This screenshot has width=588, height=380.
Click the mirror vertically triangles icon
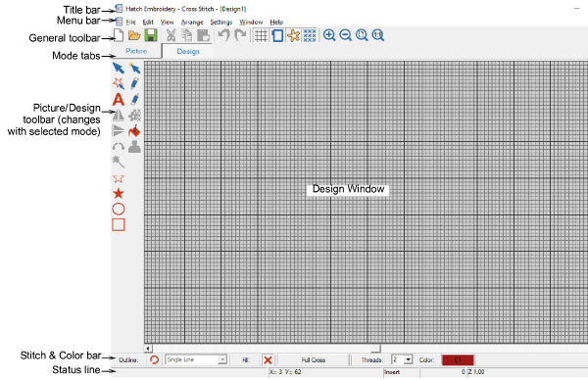coord(119,131)
